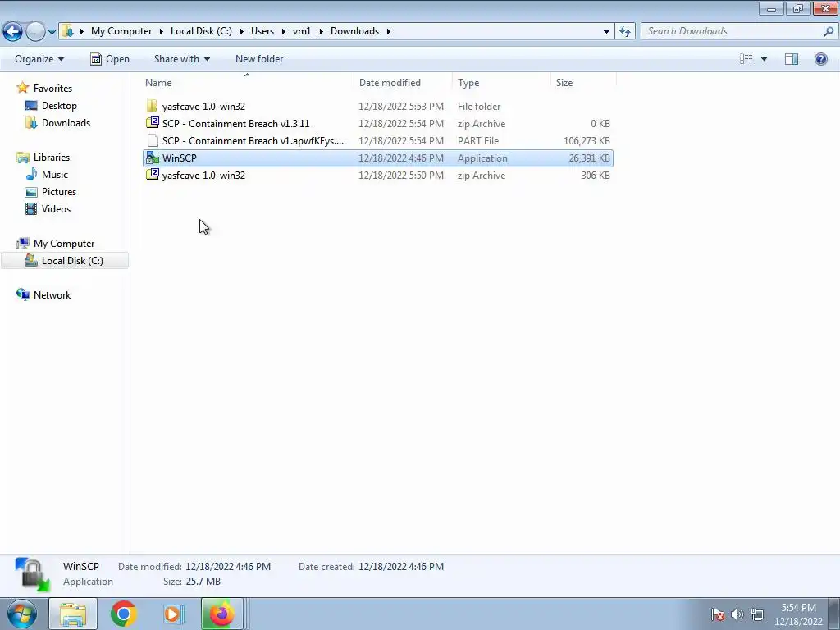The height and width of the screenshot is (630, 840).
Task: Refresh the Downloads folder view
Action: coord(624,31)
